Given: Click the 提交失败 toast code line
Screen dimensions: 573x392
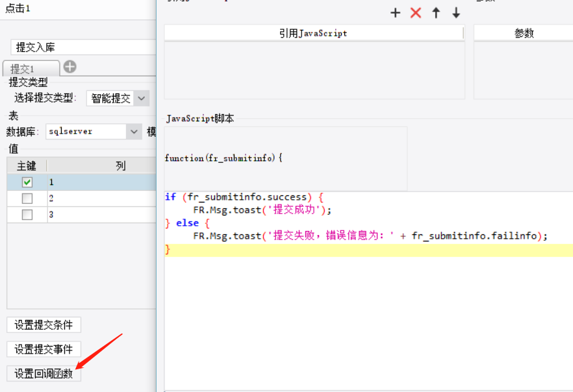Looking at the screenshot, I should pyautogui.click(x=370, y=236).
